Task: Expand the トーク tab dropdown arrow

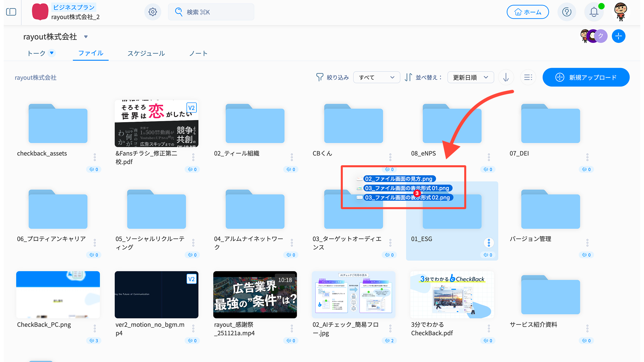Action: pyautogui.click(x=52, y=53)
